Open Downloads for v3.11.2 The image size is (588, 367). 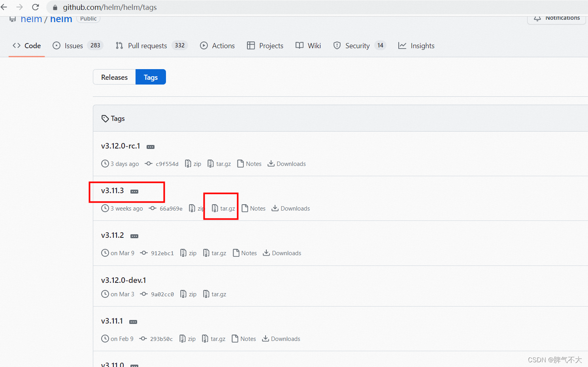point(282,253)
